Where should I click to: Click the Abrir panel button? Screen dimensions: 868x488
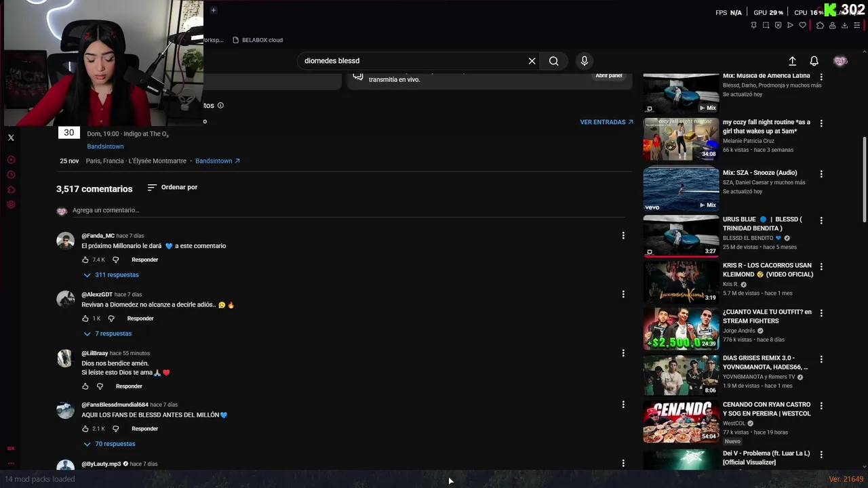coord(609,76)
